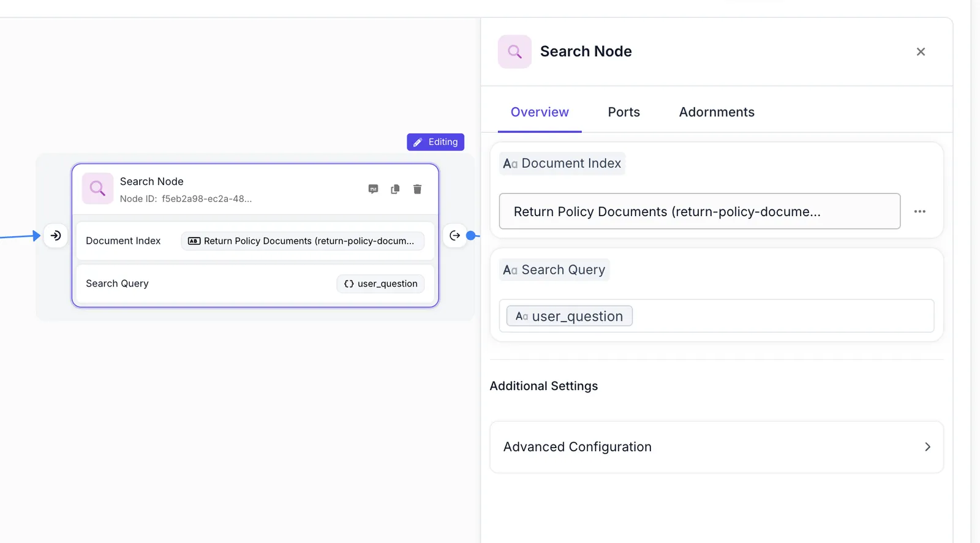Open the Adornments tab
This screenshot has width=980, height=543.
[717, 112]
